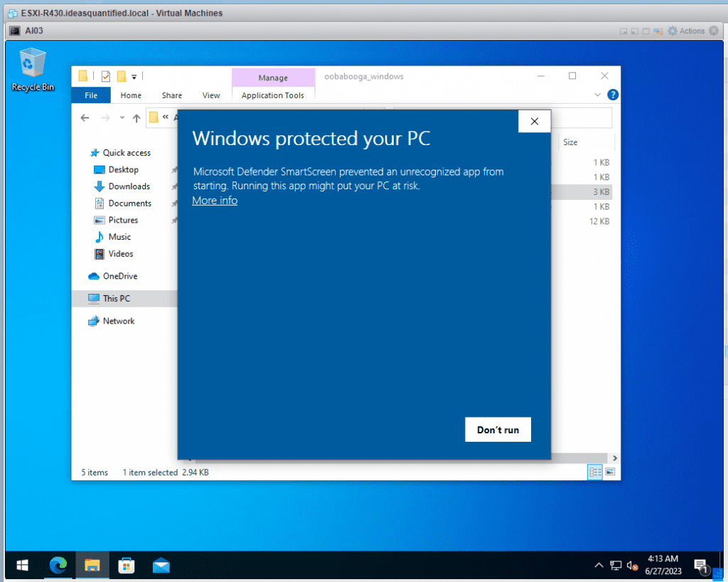Click "1 item selected 2.94 KB" status text
The height and width of the screenshot is (582, 728).
coord(166,472)
